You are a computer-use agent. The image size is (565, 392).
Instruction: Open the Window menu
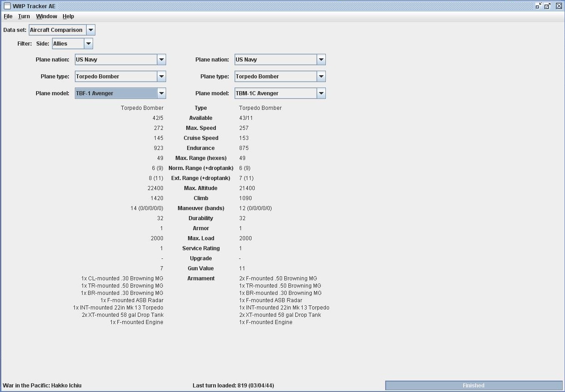[47, 16]
